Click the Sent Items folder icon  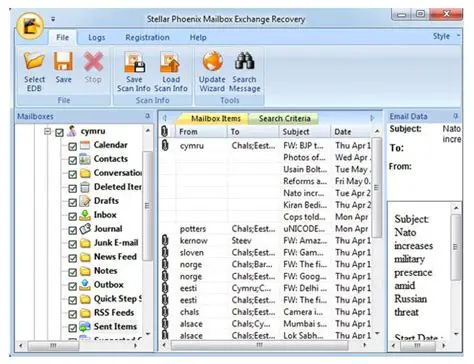(x=85, y=327)
